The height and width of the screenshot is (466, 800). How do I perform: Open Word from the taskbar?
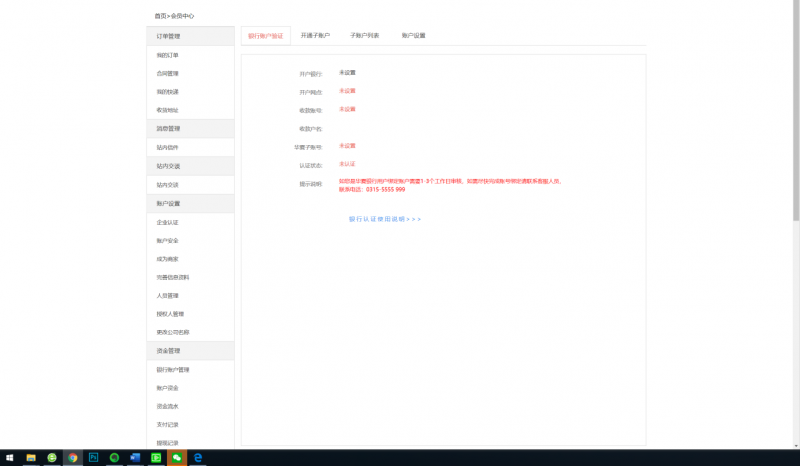point(135,458)
